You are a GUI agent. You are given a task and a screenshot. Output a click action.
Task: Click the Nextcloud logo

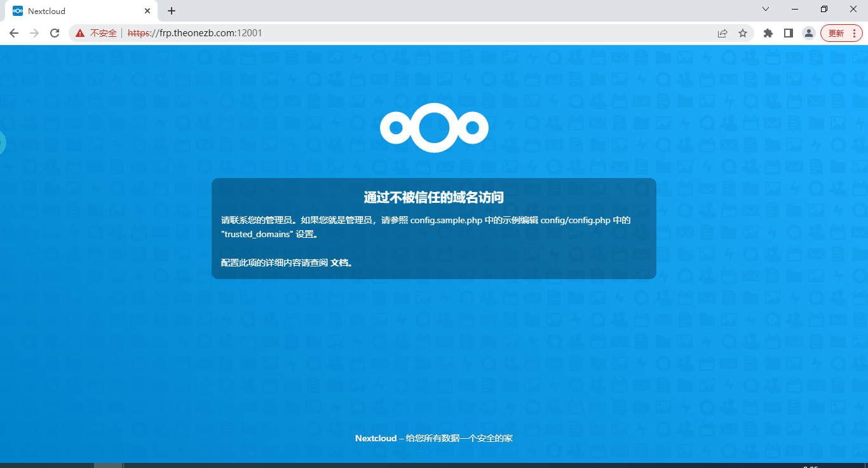click(x=434, y=128)
